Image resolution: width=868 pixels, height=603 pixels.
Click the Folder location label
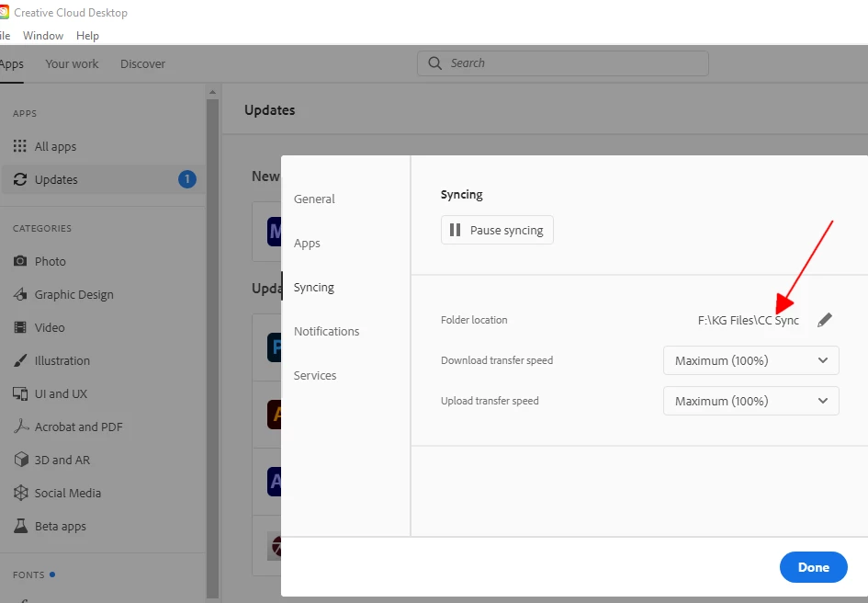474,320
